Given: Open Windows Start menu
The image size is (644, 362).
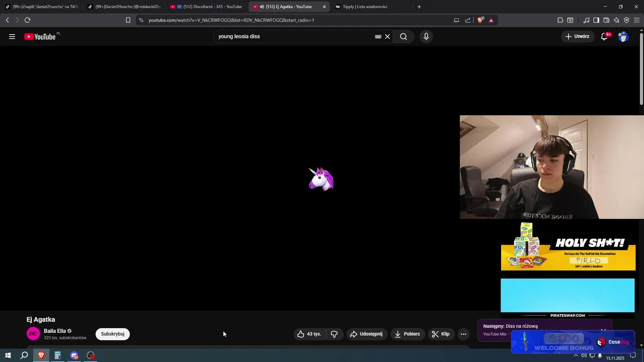Looking at the screenshot, I should tap(8, 355).
